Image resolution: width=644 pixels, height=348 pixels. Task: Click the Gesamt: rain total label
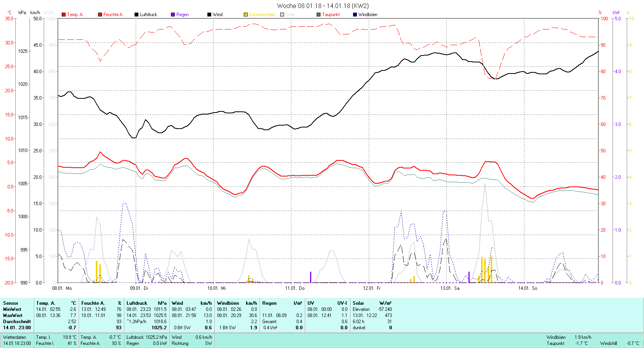point(269,322)
